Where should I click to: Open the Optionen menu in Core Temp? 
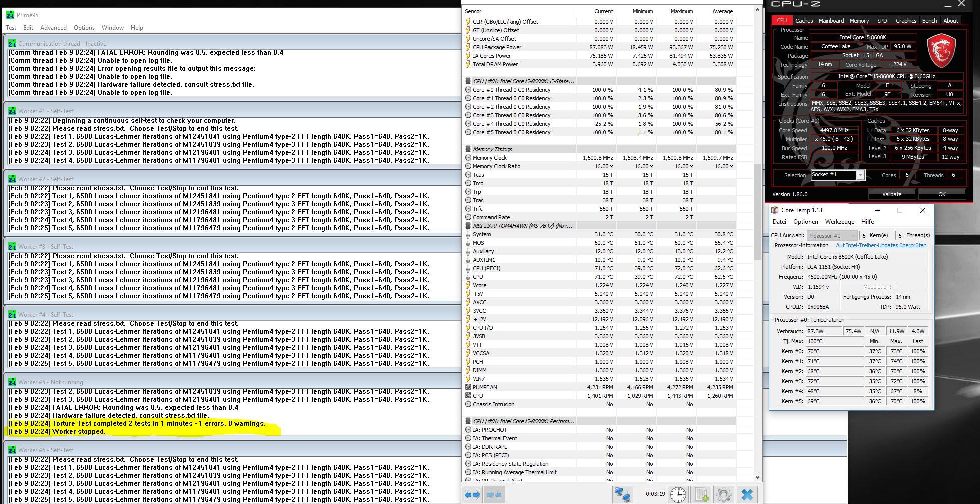pos(805,222)
